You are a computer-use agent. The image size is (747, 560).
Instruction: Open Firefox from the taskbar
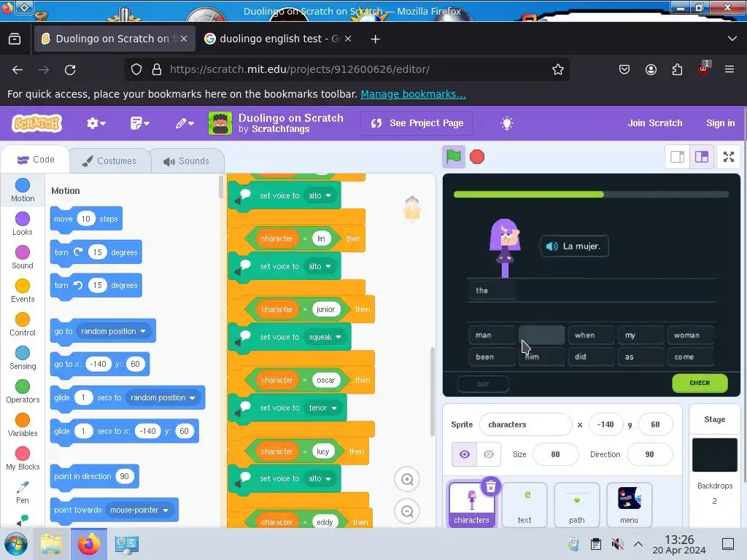point(88,543)
